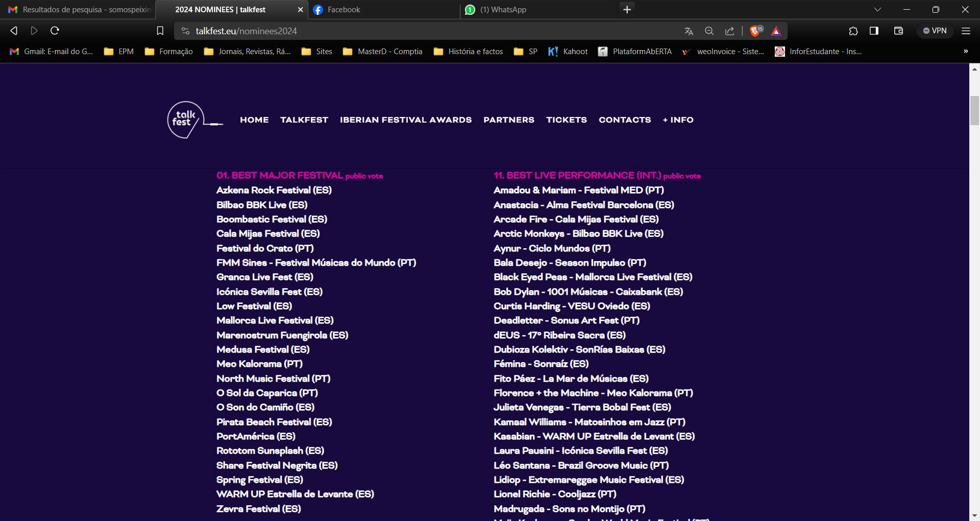The image size is (980, 521).
Task: Close the 2024 NOMINEES talkfest tab
Action: [x=300, y=10]
